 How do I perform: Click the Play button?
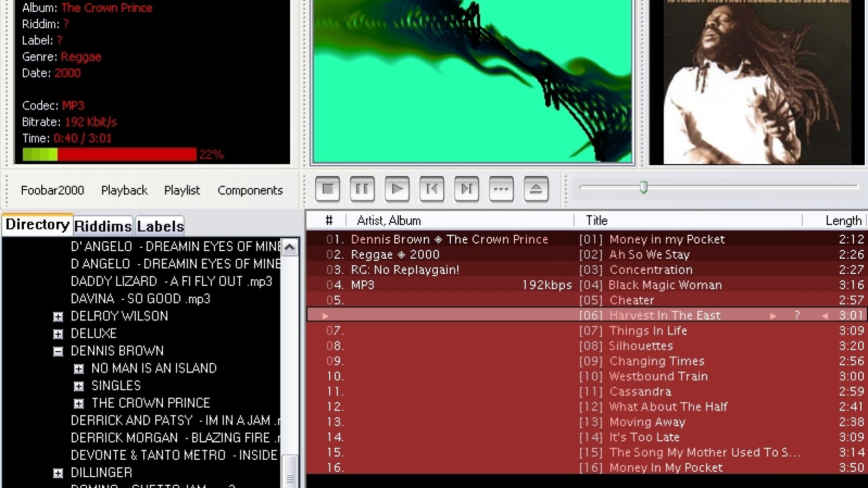click(x=397, y=189)
